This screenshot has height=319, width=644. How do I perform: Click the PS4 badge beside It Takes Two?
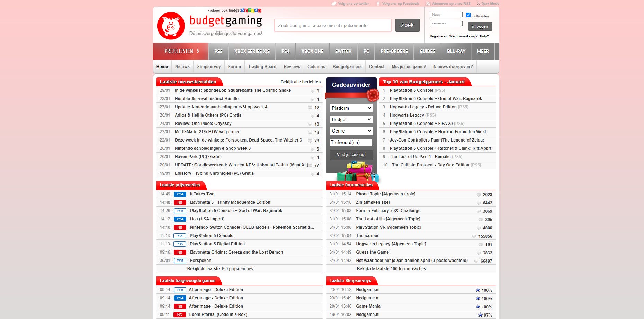pyautogui.click(x=180, y=194)
